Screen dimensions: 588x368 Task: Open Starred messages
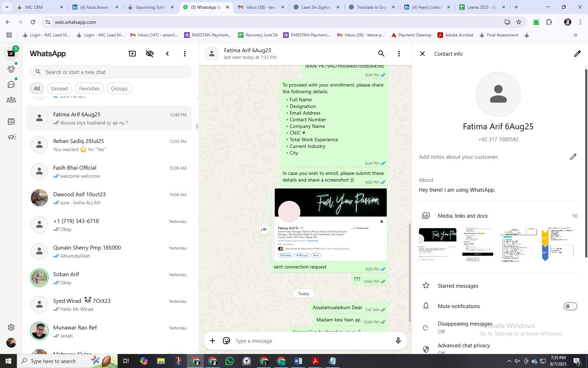pyautogui.click(x=498, y=286)
